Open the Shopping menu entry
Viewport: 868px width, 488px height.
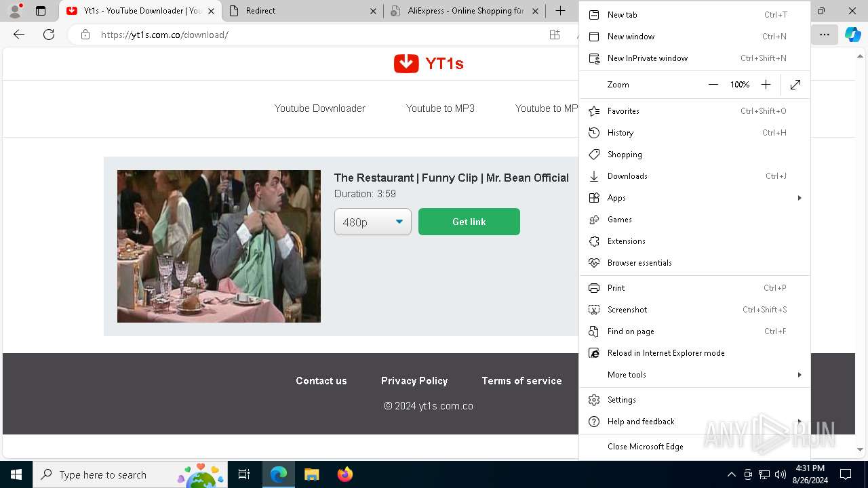click(694, 155)
